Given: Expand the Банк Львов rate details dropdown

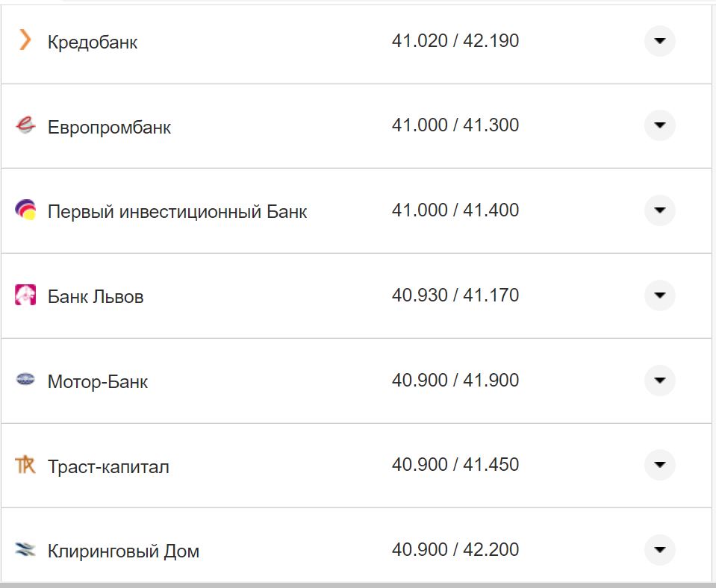Looking at the screenshot, I should [x=659, y=295].
